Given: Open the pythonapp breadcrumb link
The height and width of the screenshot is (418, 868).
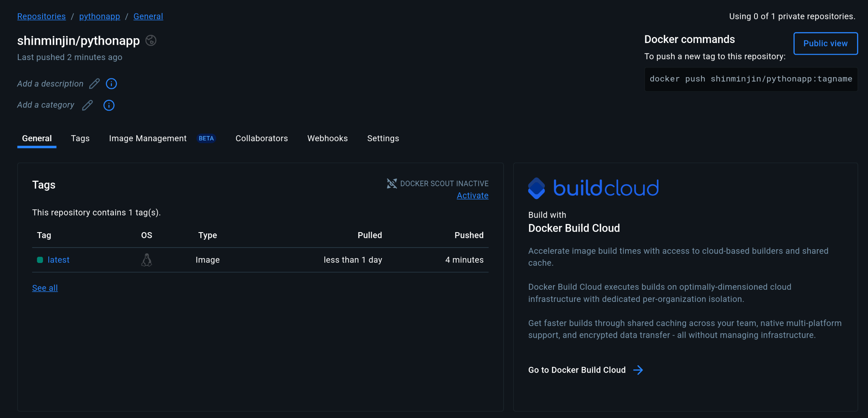Looking at the screenshot, I should coord(100,16).
